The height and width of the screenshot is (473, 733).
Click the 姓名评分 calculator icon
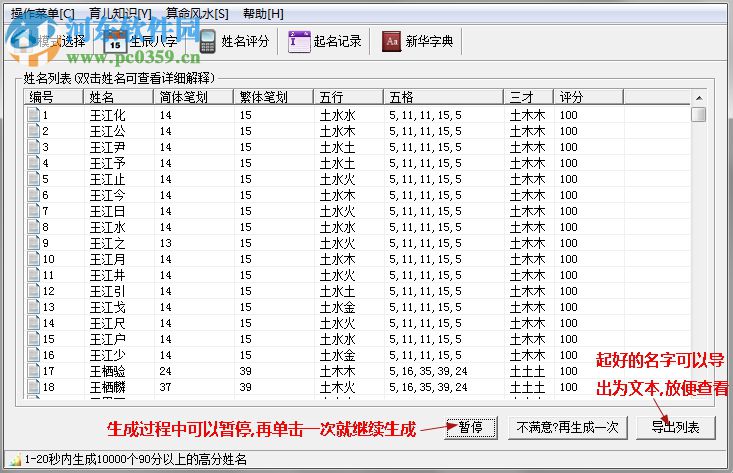tap(208, 42)
